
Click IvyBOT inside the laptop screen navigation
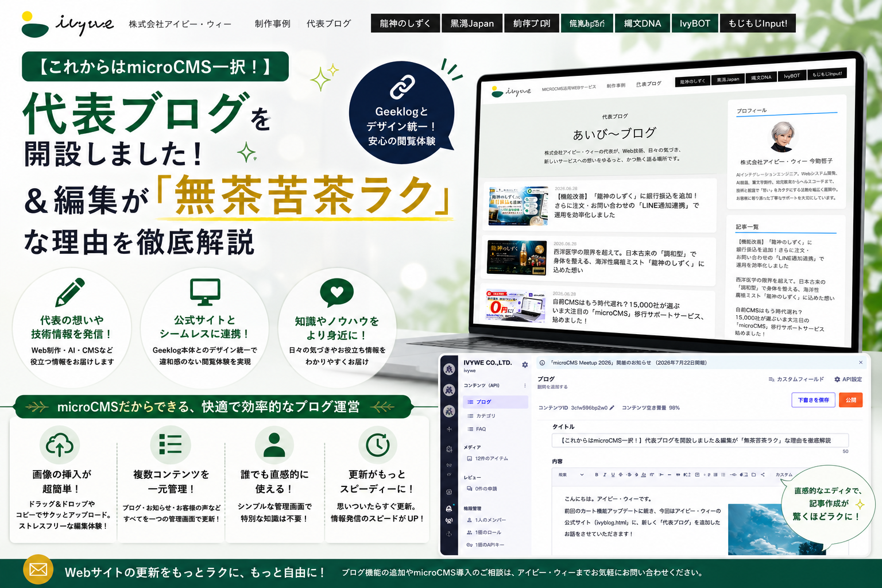[x=792, y=76]
